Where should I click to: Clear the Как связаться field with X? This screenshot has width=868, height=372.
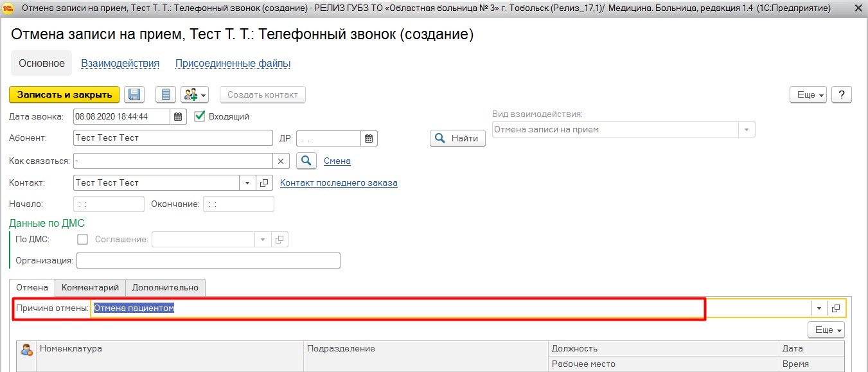pos(282,161)
